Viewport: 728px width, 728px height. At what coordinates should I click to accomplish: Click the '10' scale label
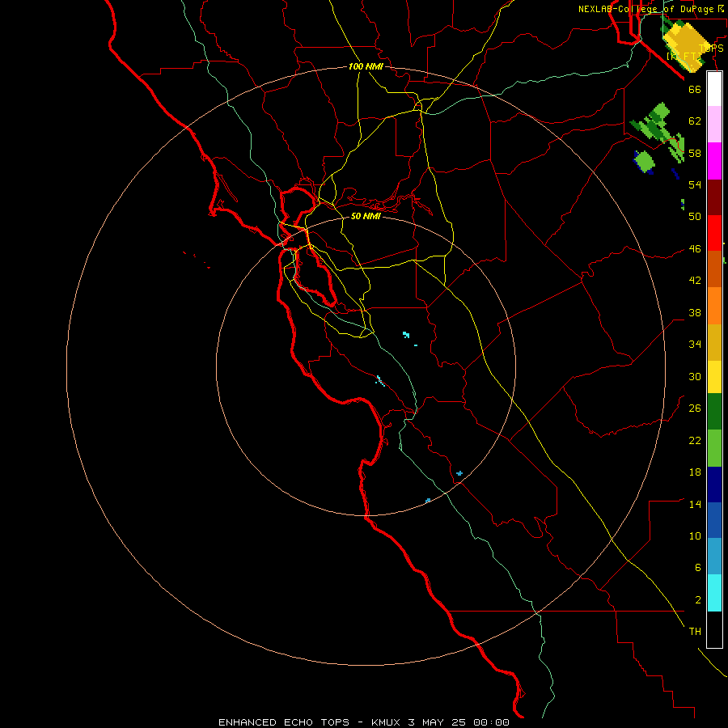click(x=695, y=536)
